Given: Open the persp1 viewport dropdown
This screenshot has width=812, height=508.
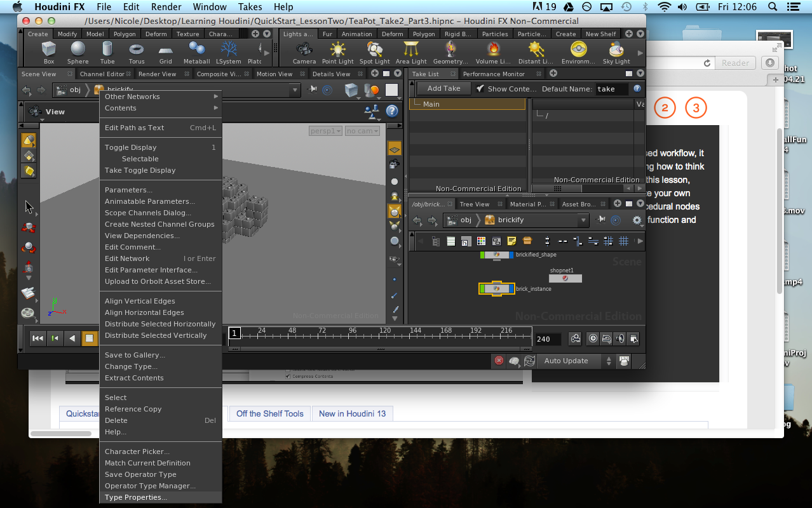Looking at the screenshot, I should [326, 131].
